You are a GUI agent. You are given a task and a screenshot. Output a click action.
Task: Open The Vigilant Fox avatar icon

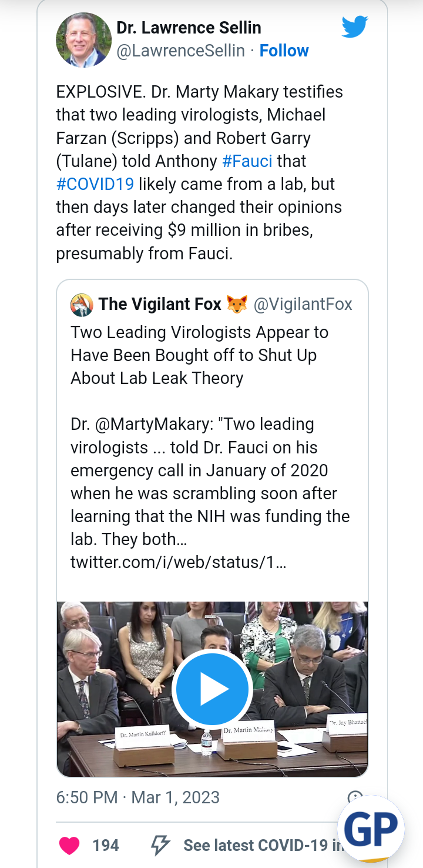[x=82, y=304]
